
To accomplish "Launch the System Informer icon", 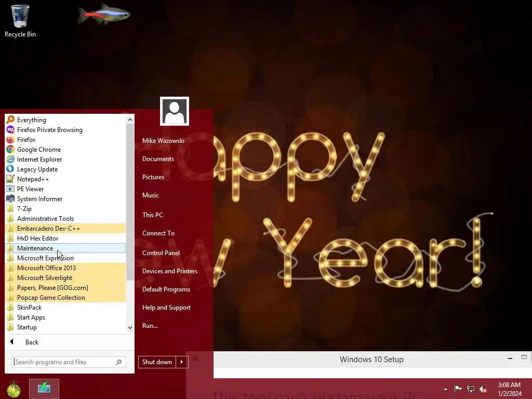I will (x=10, y=198).
